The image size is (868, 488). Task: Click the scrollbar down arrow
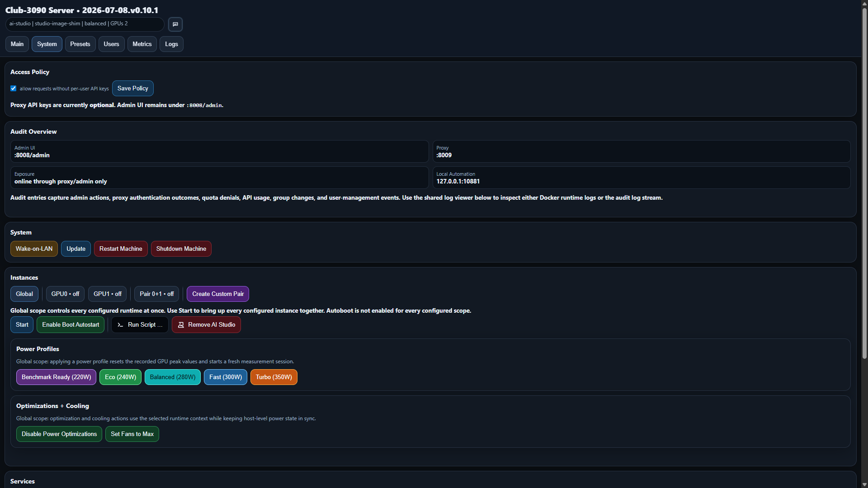tap(864, 484)
